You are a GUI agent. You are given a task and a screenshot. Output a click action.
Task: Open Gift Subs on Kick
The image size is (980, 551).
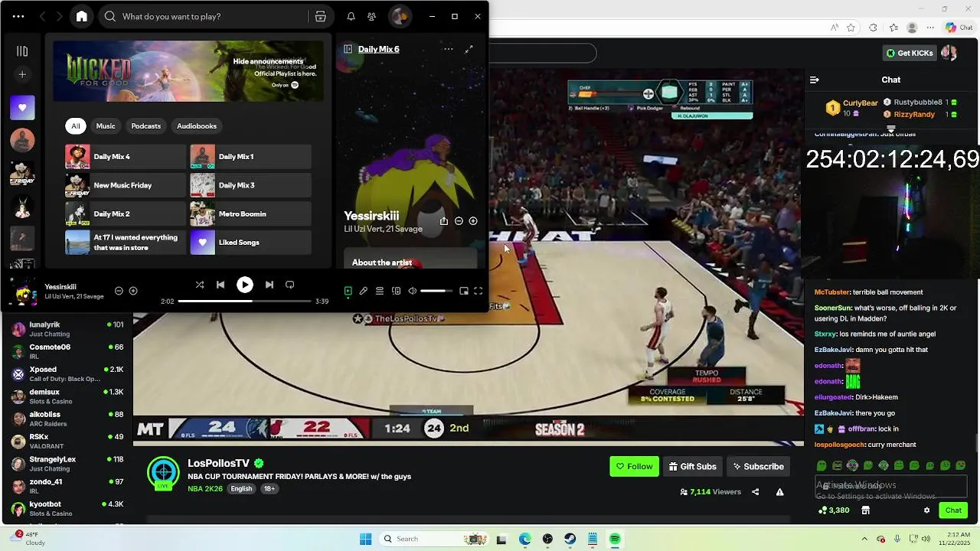pyautogui.click(x=692, y=466)
